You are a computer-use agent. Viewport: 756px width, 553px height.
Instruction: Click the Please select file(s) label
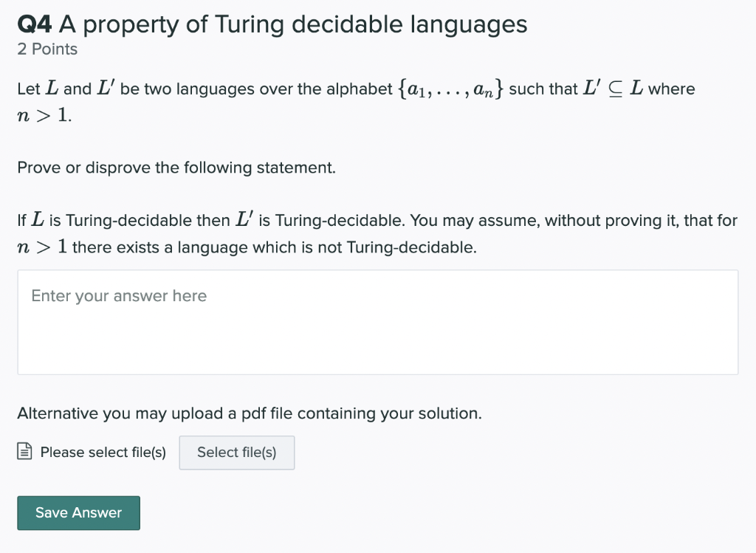(103, 452)
